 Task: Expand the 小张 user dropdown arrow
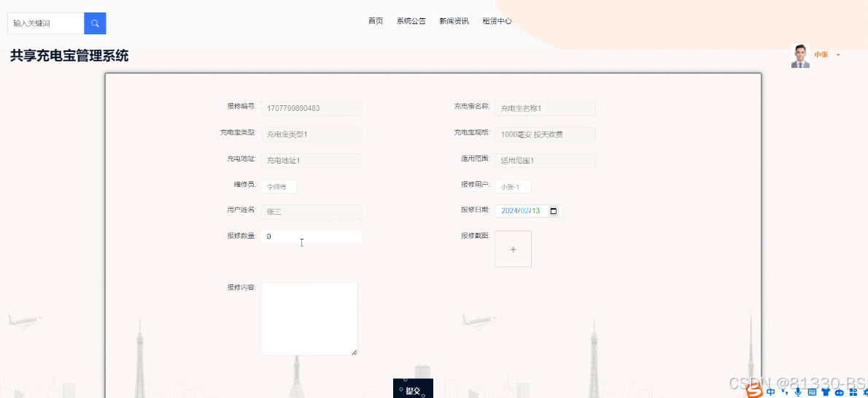[x=838, y=55]
